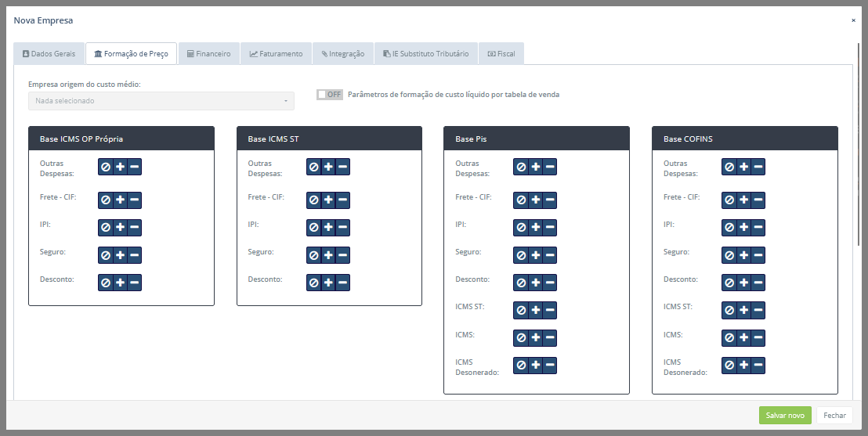The image size is (868, 436).
Task: Open the Faturamento tab
Action: (276, 54)
